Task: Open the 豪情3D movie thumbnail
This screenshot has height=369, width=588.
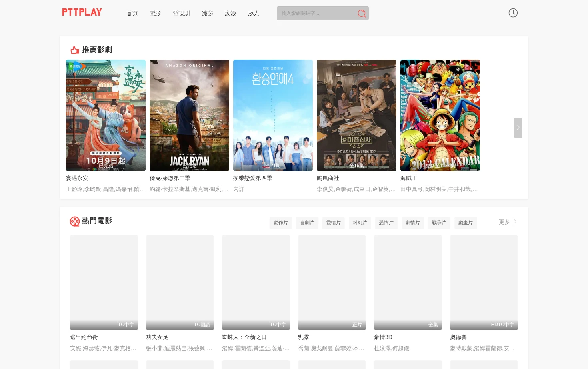Action: tap(408, 283)
